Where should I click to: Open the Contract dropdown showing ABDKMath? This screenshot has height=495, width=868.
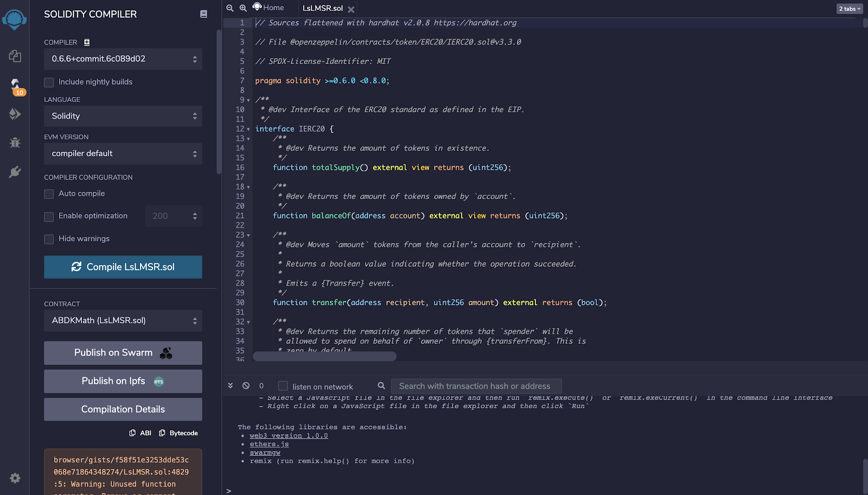point(123,320)
